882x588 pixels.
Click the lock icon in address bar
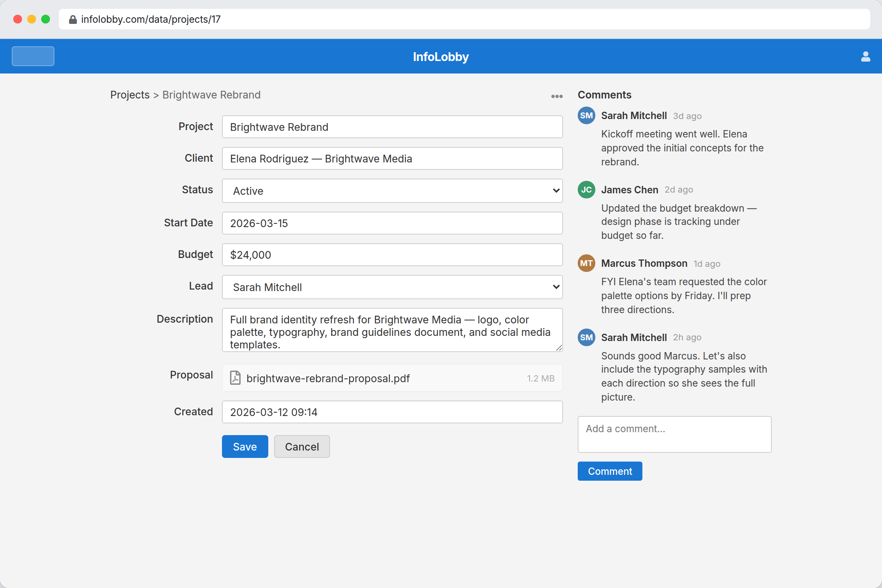click(73, 19)
